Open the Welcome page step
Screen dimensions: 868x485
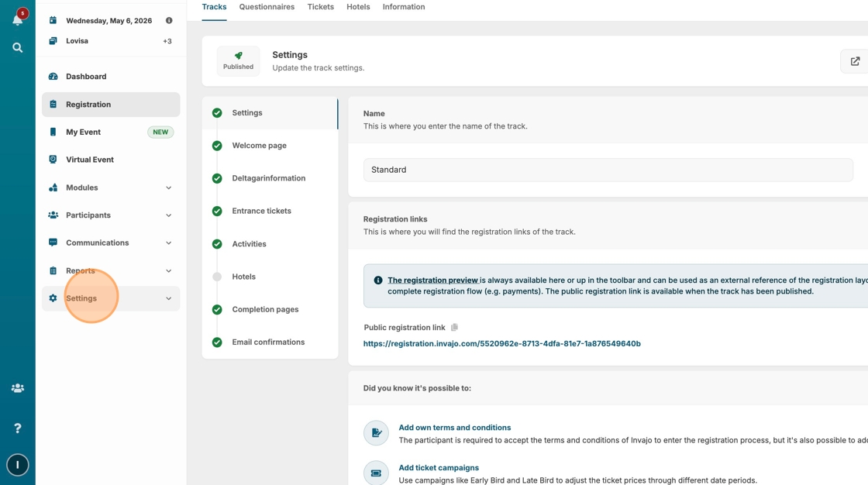[259, 146]
